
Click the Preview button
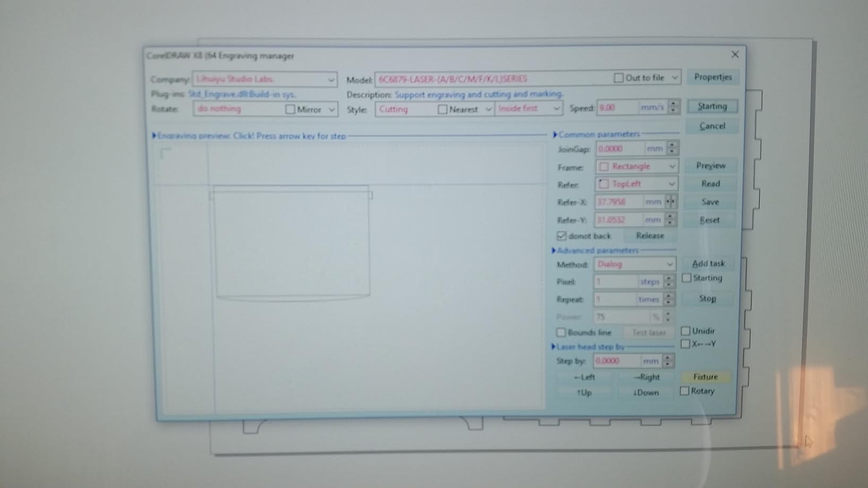[711, 166]
